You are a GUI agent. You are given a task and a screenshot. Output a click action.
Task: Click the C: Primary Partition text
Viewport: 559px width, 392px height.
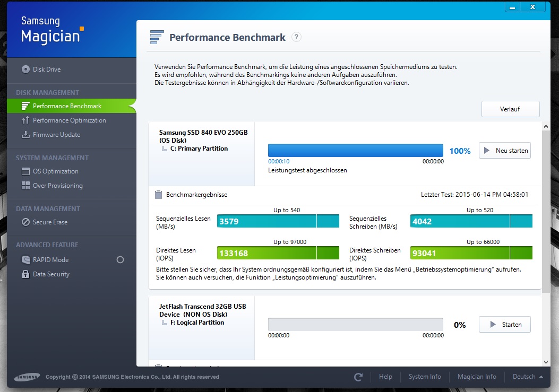[x=199, y=148]
